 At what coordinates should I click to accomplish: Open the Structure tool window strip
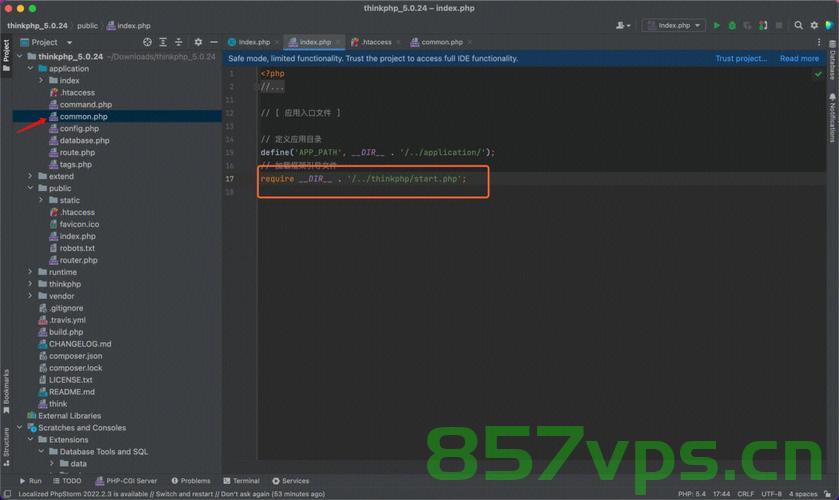pyautogui.click(x=6, y=446)
